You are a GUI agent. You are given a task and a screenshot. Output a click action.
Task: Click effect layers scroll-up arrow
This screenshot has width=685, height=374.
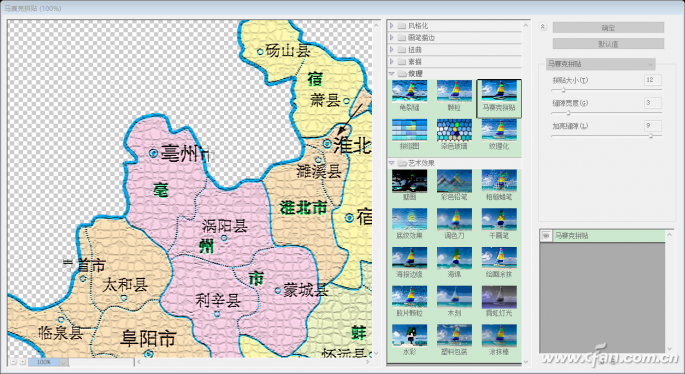click(x=669, y=235)
